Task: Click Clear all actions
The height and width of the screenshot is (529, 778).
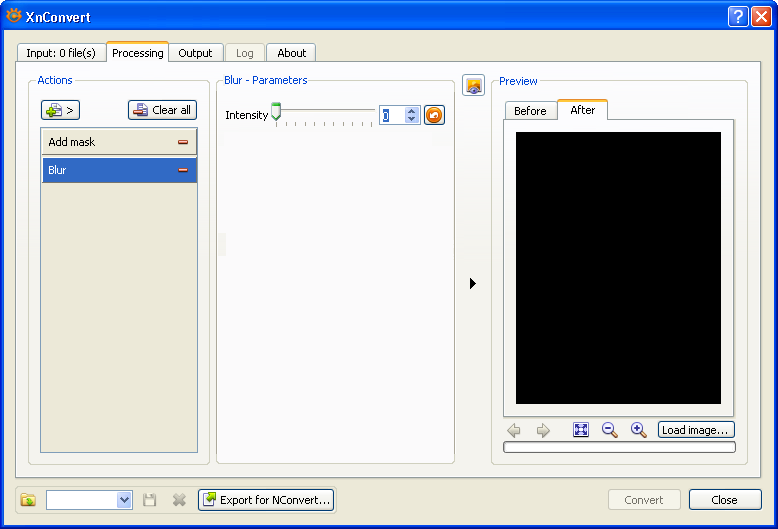Action: (162, 110)
